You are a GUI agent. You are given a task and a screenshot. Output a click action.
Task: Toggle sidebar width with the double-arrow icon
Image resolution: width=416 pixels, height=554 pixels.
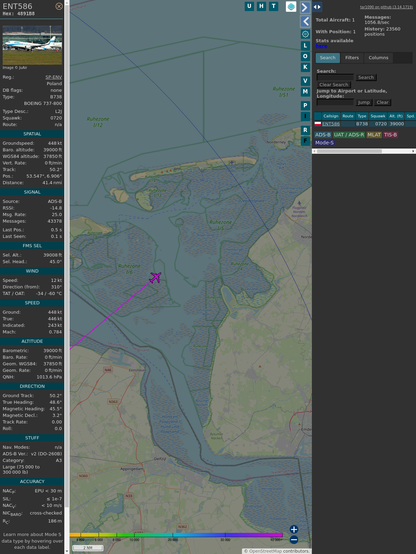317,7
